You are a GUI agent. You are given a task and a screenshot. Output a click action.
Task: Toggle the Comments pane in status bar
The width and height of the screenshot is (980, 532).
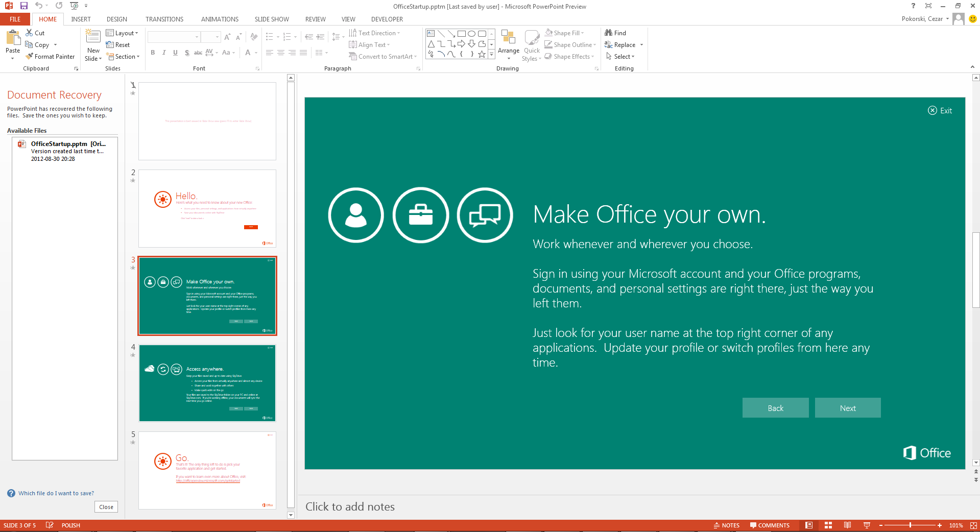(x=770, y=525)
